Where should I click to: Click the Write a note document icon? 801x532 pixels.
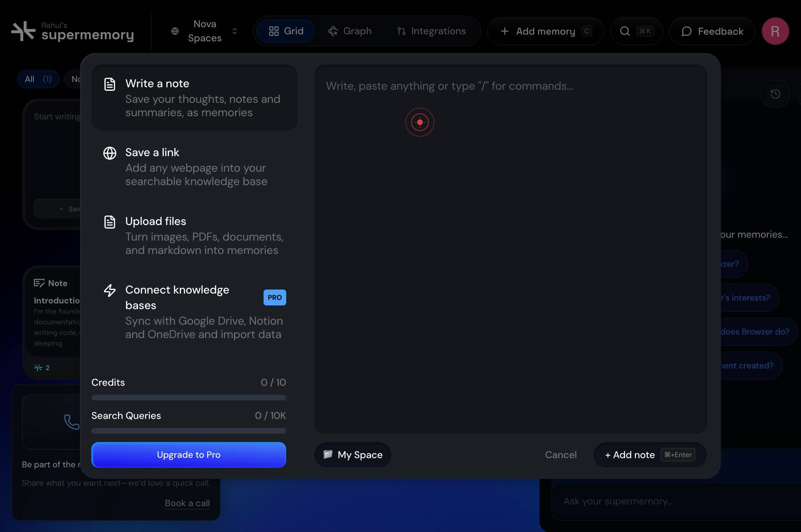pos(110,84)
